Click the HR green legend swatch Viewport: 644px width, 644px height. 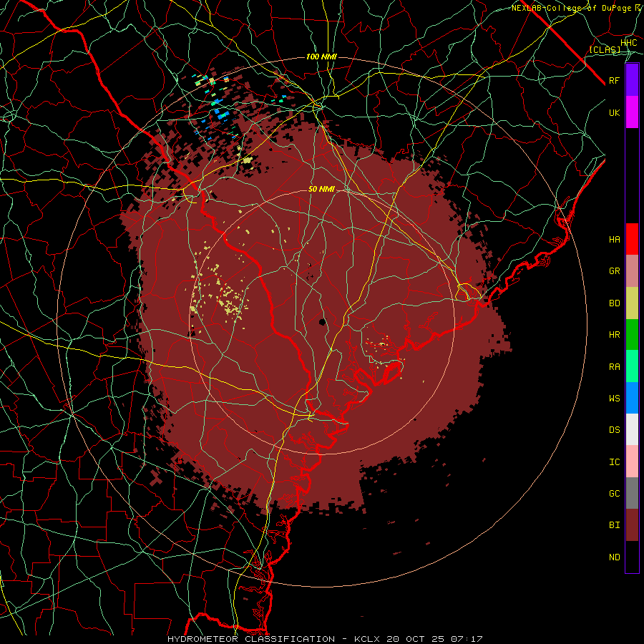click(x=632, y=335)
